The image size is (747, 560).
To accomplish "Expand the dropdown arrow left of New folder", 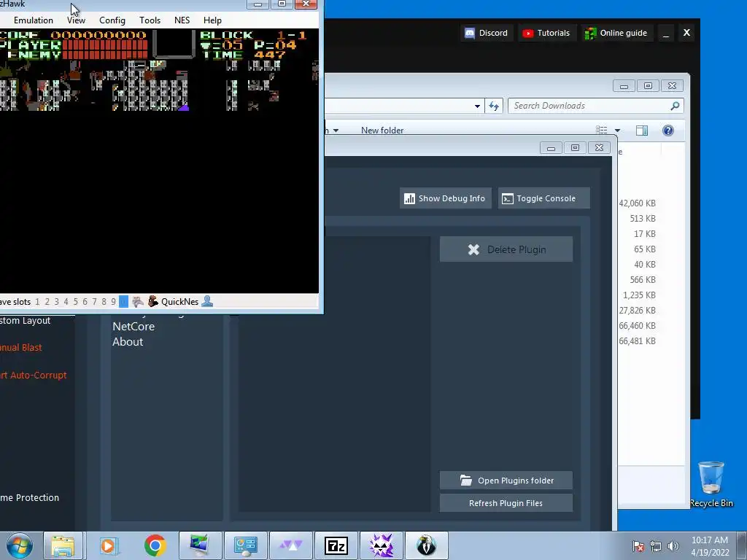I will [336, 131].
